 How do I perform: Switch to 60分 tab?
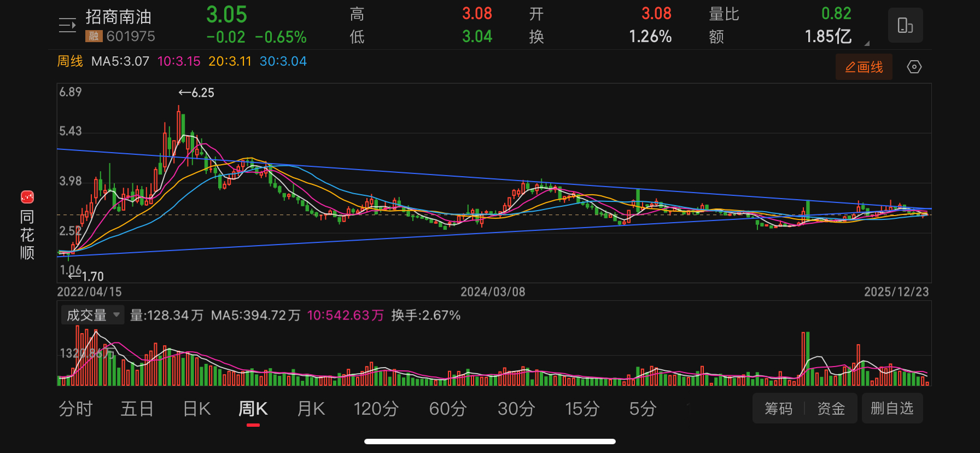point(447,409)
